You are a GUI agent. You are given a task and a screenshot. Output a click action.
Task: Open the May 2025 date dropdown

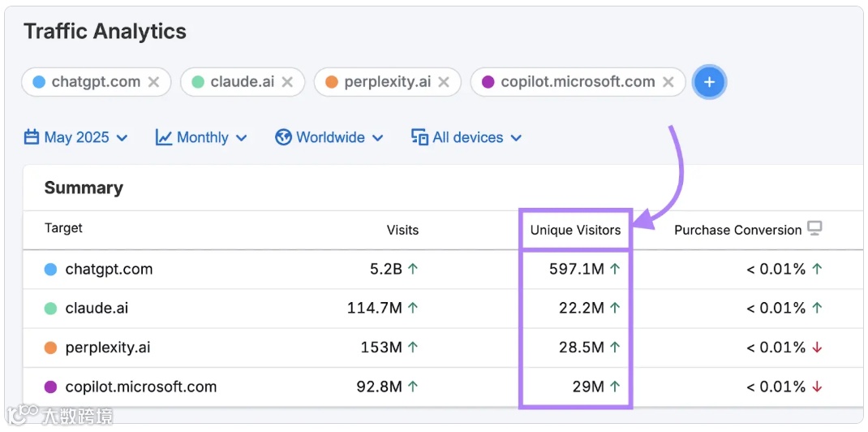pos(77,137)
